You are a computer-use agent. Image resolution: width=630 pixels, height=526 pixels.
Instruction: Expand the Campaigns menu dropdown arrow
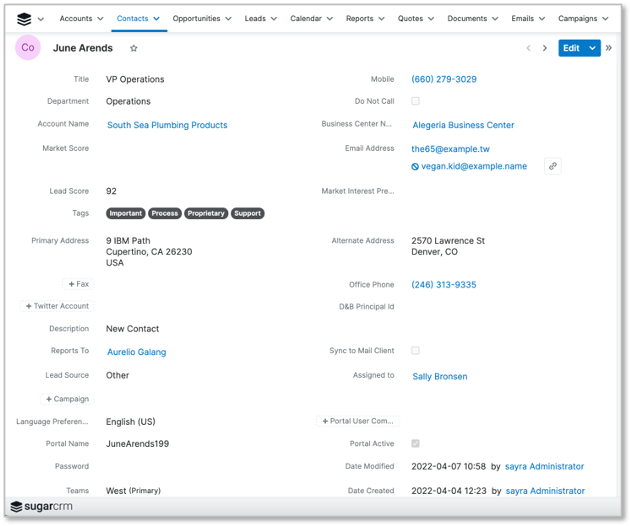coord(606,19)
